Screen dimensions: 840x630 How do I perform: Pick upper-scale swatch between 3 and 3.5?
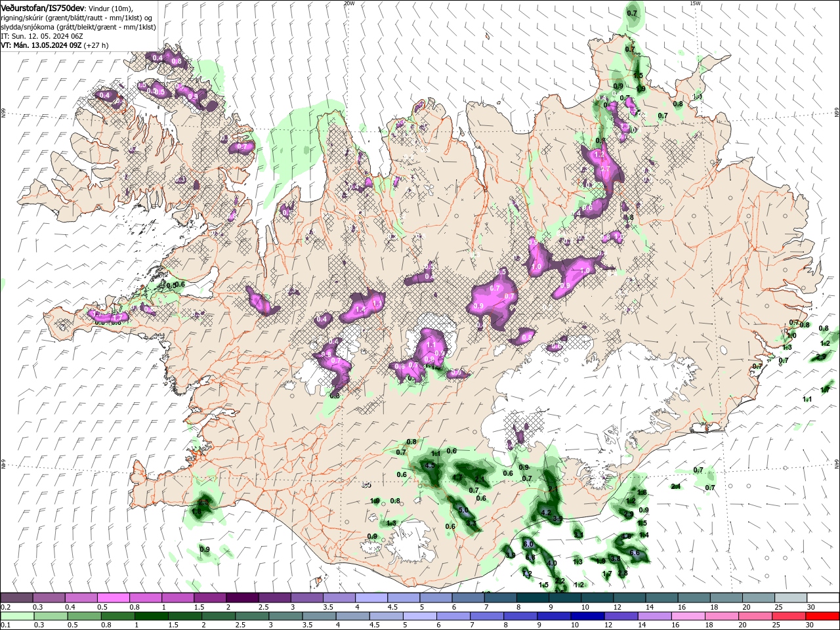point(306,598)
